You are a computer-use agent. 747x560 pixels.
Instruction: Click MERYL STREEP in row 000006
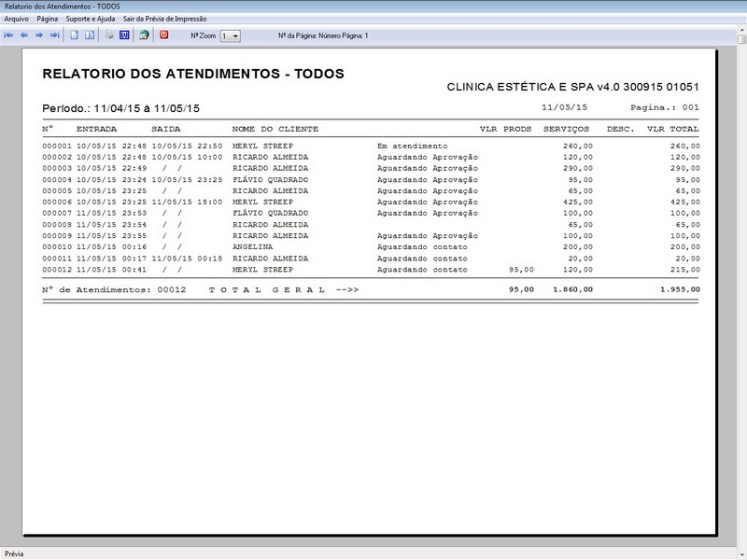(262, 203)
